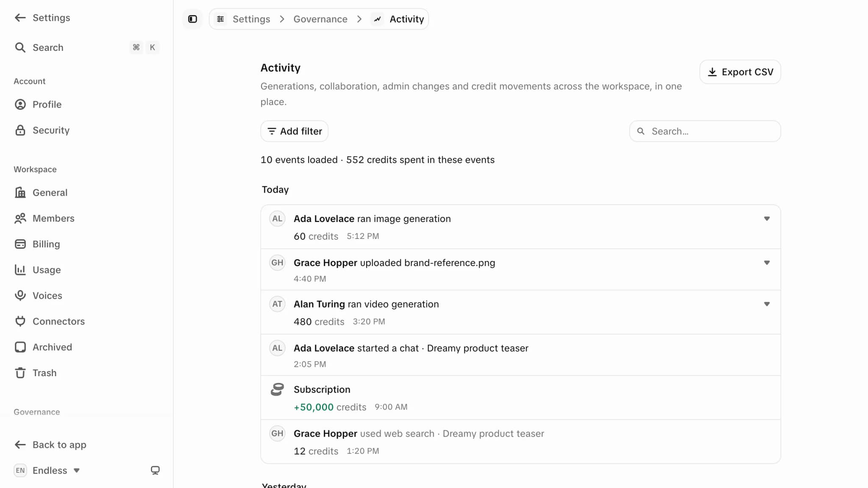The width and height of the screenshot is (868, 488).
Task: Click Ada Lovelace started a chat event
Action: click(x=520, y=355)
